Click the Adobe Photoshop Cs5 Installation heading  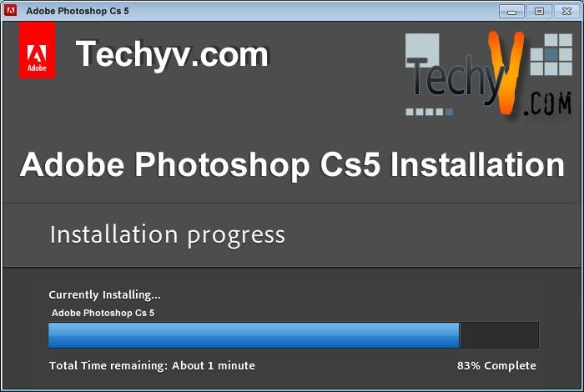click(x=292, y=164)
